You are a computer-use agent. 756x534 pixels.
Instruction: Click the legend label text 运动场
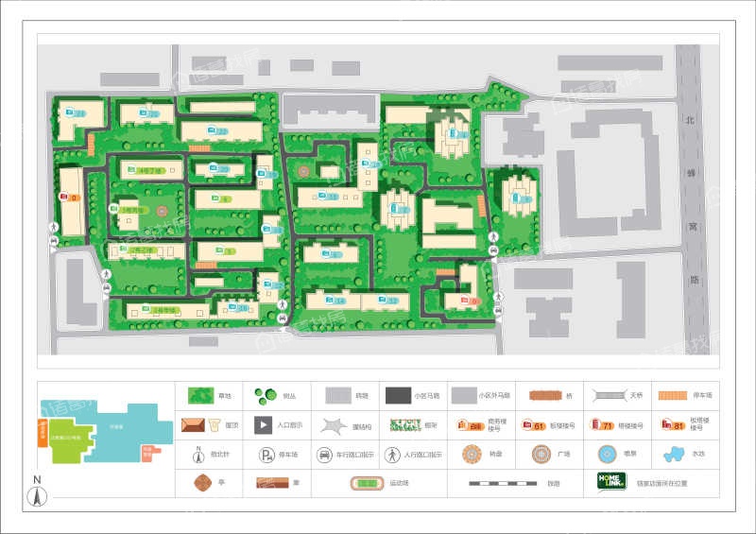point(400,483)
